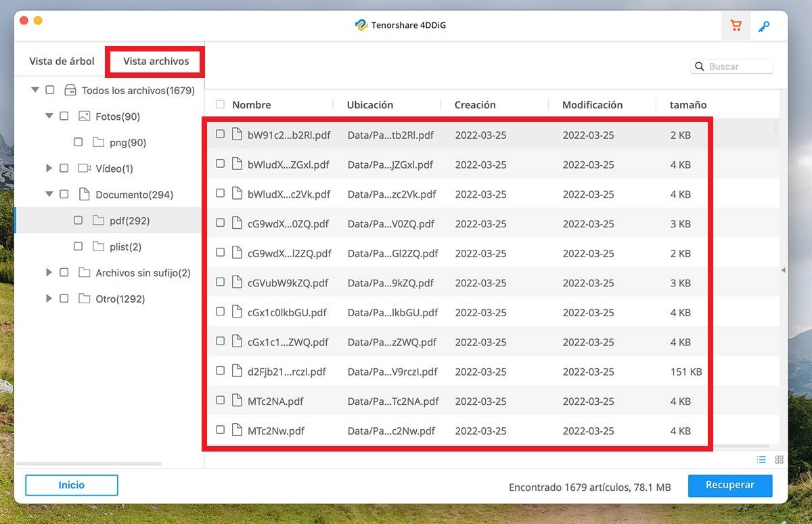Click the Fotos picture category icon
The width and height of the screenshot is (812, 524).
[85, 116]
